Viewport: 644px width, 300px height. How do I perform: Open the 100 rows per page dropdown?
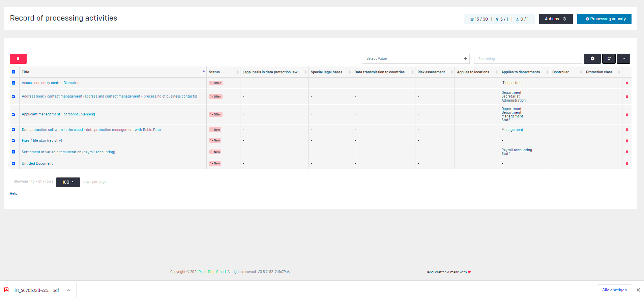pos(68,182)
